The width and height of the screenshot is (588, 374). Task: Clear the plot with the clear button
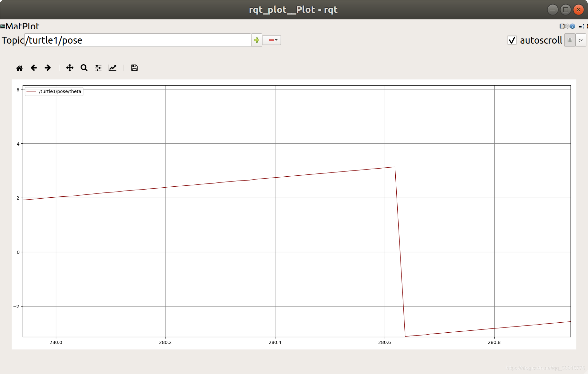581,40
